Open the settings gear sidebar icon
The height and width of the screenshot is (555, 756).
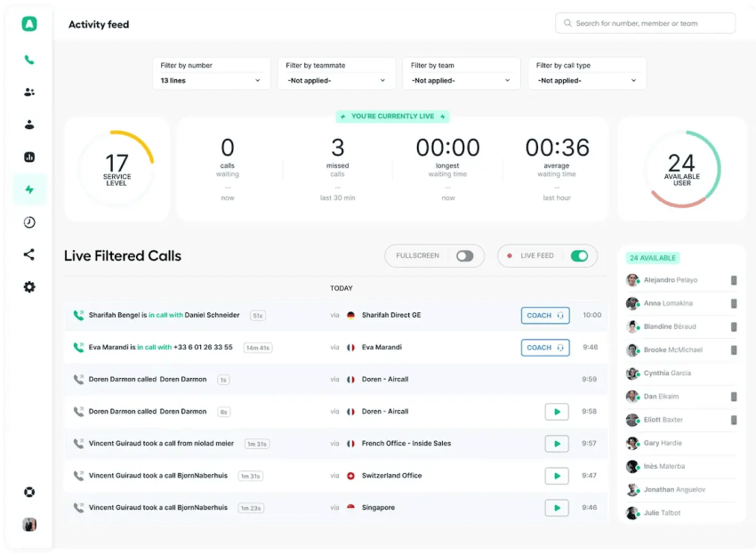click(x=29, y=287)
